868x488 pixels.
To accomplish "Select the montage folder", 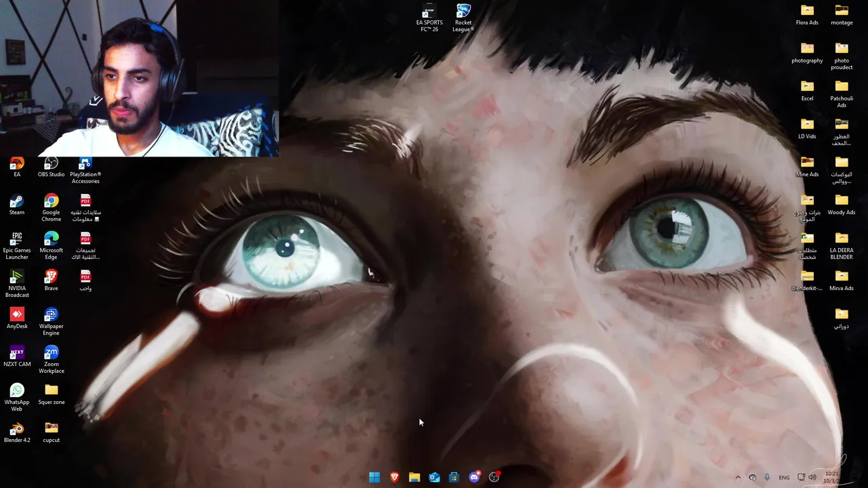I will (x=842, y=15).
